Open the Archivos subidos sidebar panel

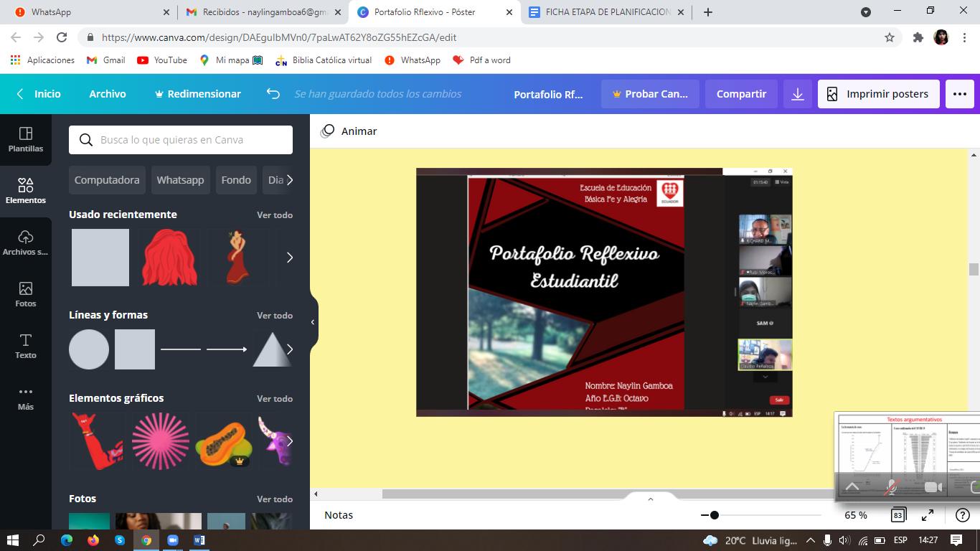(26, 243)
